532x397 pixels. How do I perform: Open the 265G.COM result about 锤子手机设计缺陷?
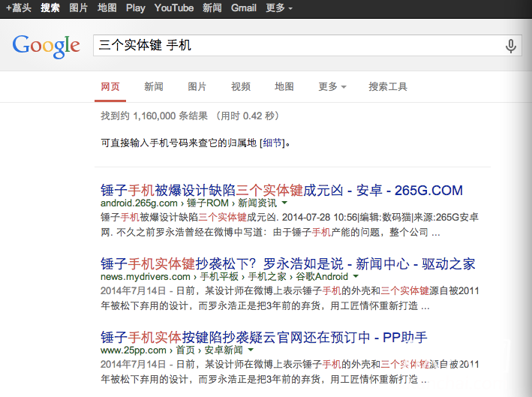(x=281, y=190)
